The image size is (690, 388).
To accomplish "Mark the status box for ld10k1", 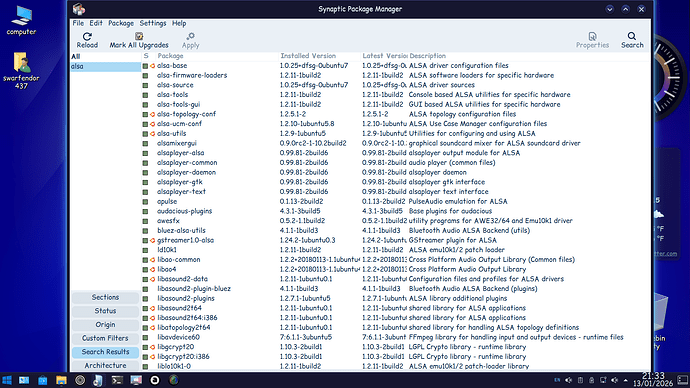I will click(x=145, y=250).
